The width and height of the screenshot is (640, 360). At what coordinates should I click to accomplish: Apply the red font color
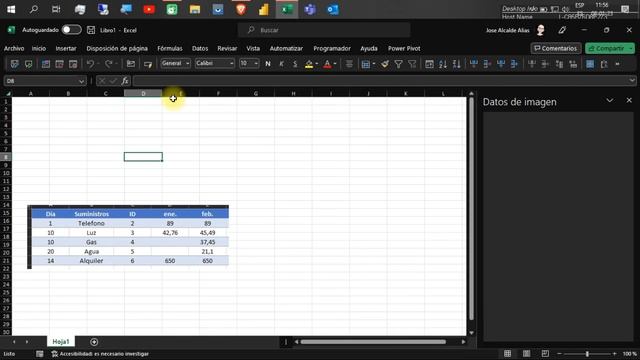327,64
